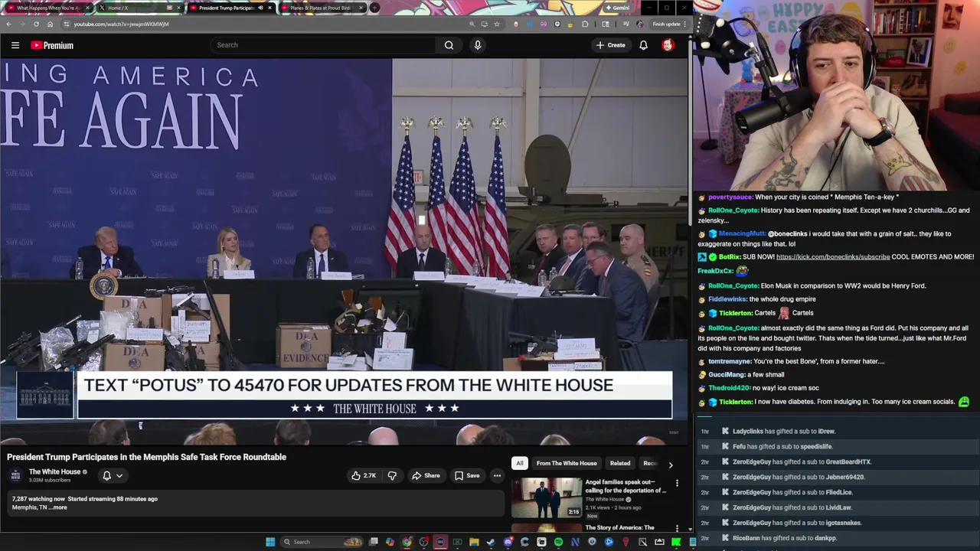Open Gemini button in Chrome title bar
This screenshot has height=551, width=980.
pyautogui.click(x=618, y=8)
